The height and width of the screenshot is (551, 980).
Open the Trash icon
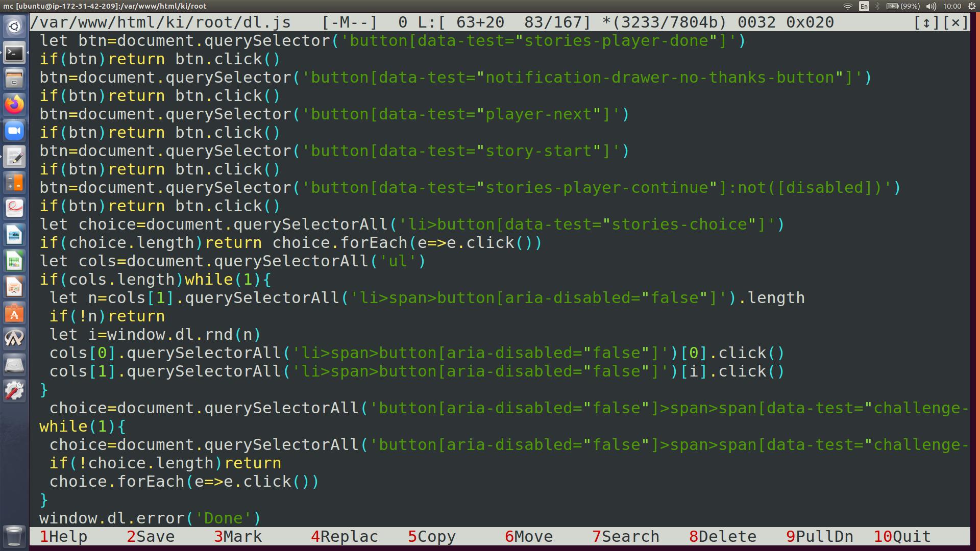(14, 536)
